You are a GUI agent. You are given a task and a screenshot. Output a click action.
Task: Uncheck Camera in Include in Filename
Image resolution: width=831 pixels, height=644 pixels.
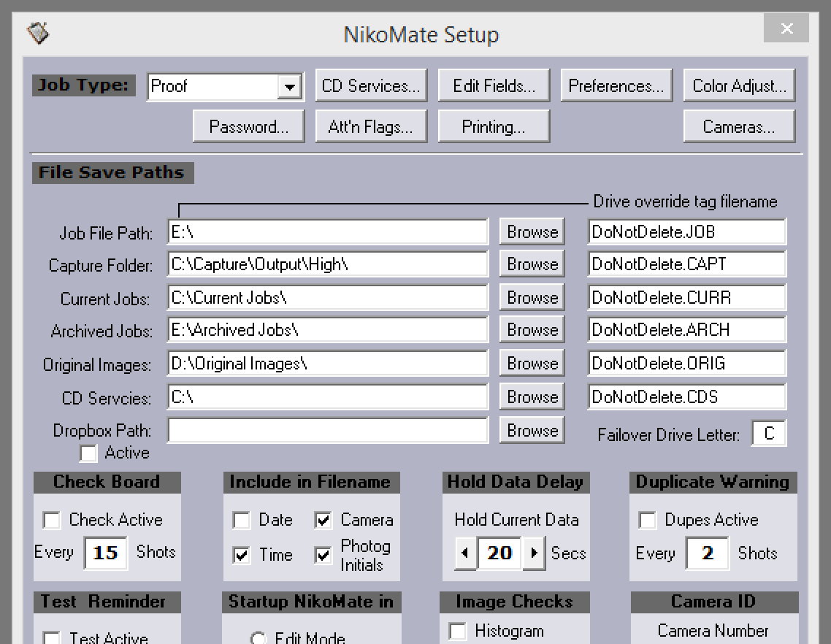coord(323,521)
